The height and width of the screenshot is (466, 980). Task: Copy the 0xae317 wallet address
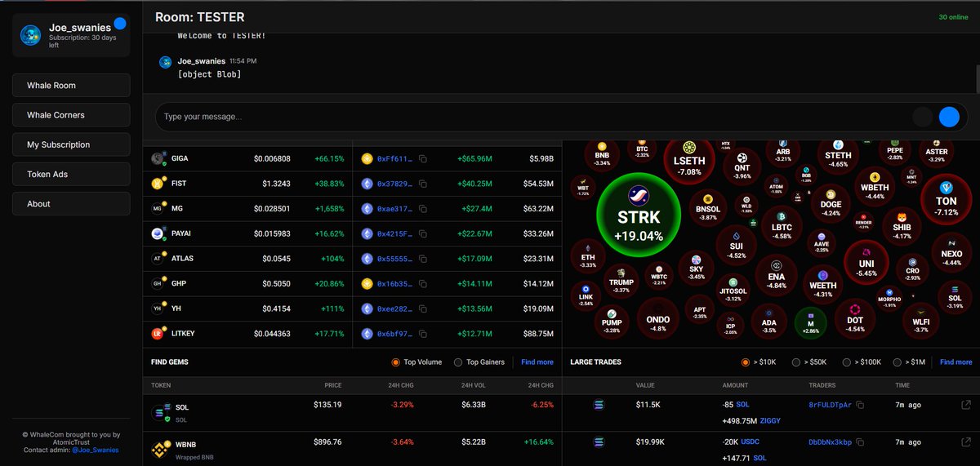pos(423,209)
